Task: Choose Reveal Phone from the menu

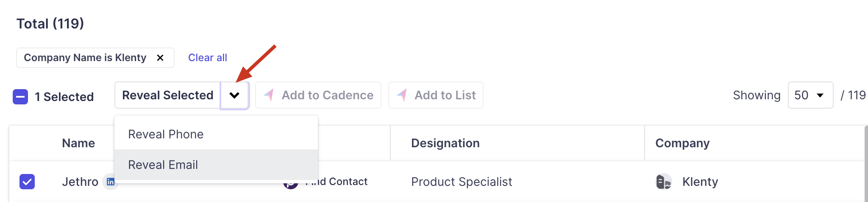Action: (166, 134)
